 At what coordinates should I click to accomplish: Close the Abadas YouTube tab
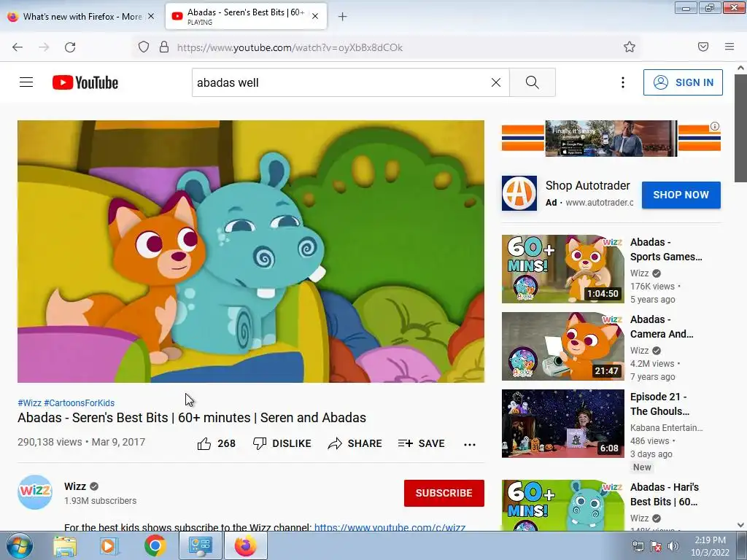pyautogui.click(x=315, y=16)
